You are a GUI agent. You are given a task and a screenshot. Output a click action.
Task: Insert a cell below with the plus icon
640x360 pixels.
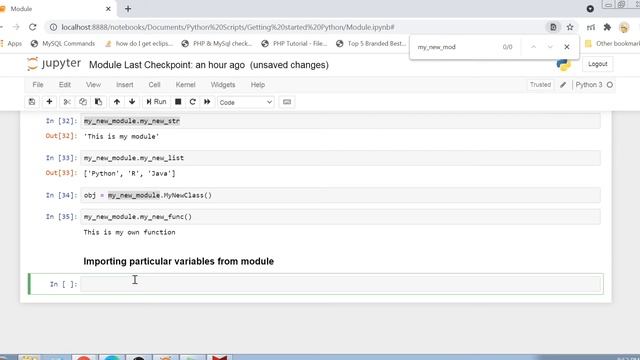49,102
